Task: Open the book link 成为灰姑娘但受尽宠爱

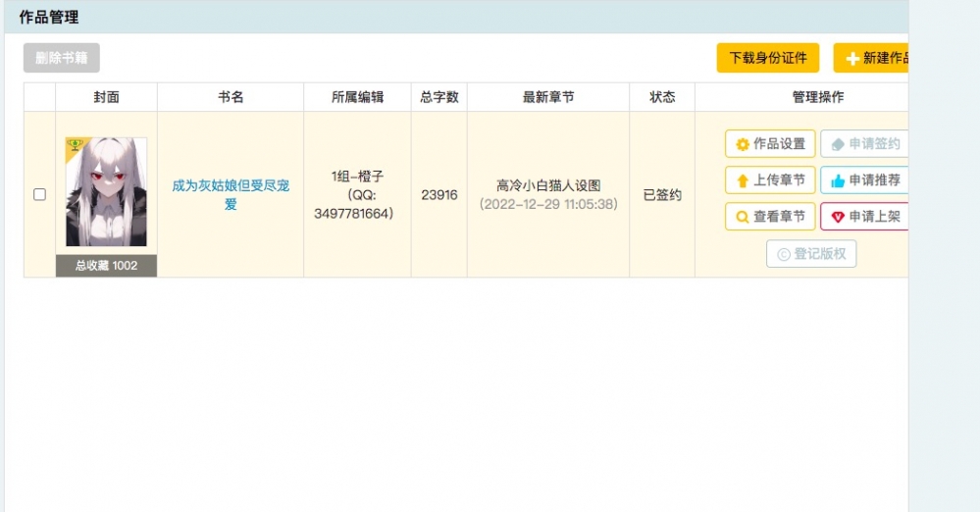Action: click(231, 194)
